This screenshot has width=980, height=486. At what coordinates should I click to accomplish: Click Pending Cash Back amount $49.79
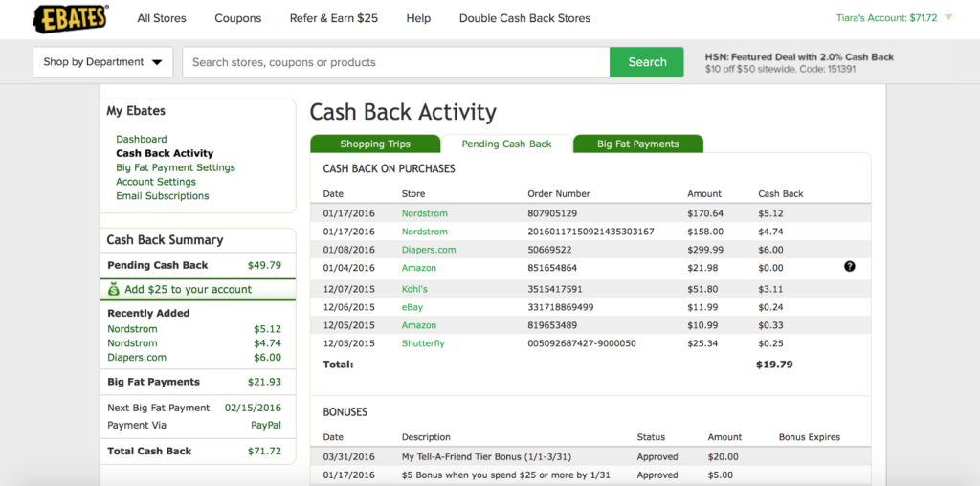click(x=264, y=265)
